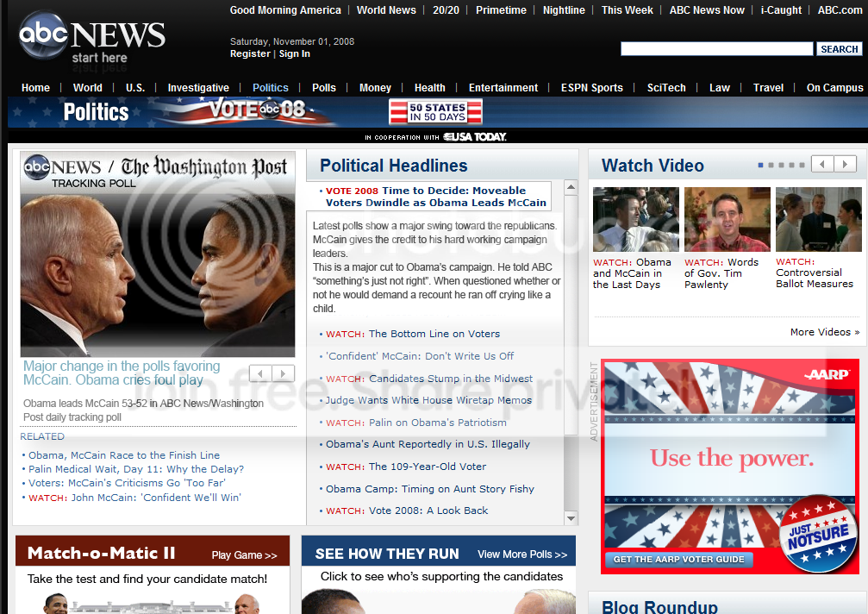Click scroll-up arrow in Political Headlines
This screenshot has height=614, width=868.
click(x=571, y=187)
